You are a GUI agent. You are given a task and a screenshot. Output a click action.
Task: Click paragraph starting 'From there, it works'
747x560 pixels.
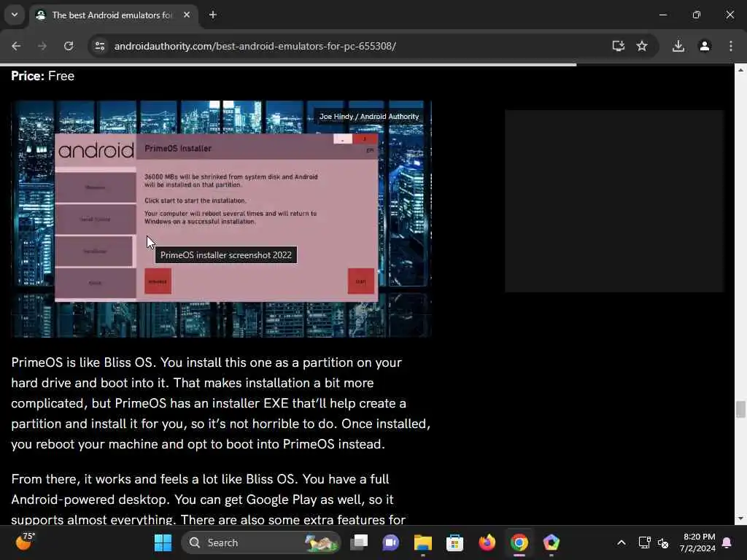pos(208,499)
